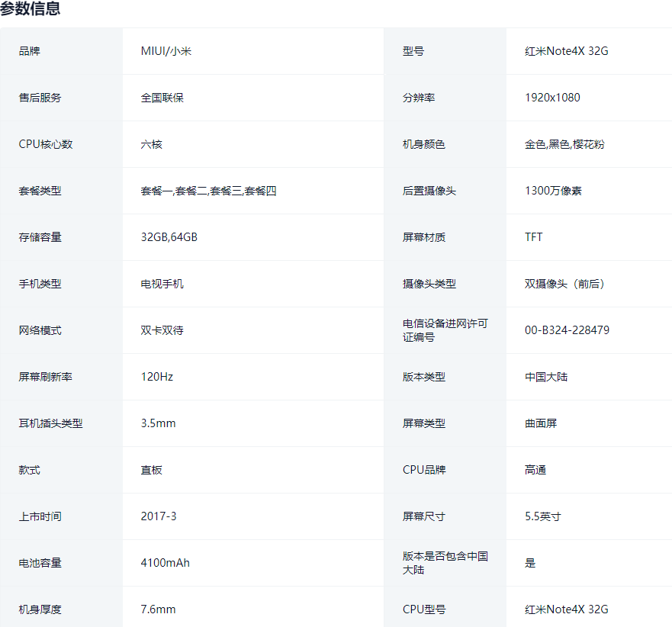
Task: Select the 款式 label
Action: [x=29, y=470]
